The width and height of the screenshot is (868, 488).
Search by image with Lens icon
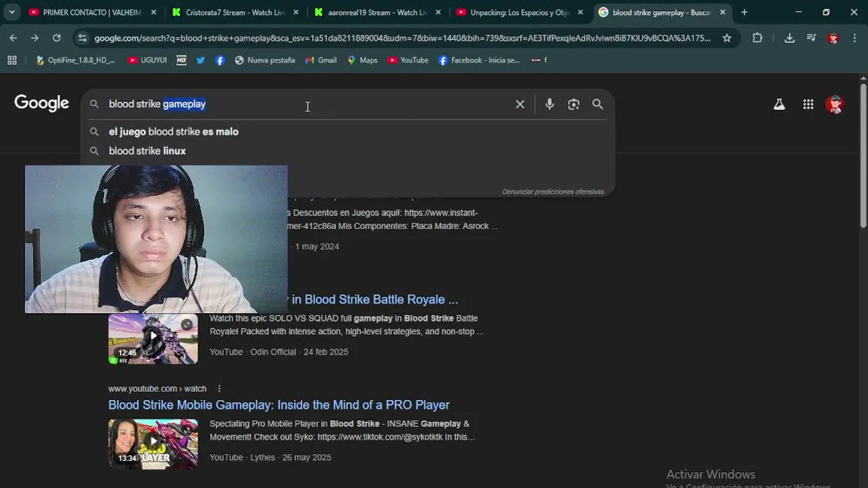coord(574,104)
